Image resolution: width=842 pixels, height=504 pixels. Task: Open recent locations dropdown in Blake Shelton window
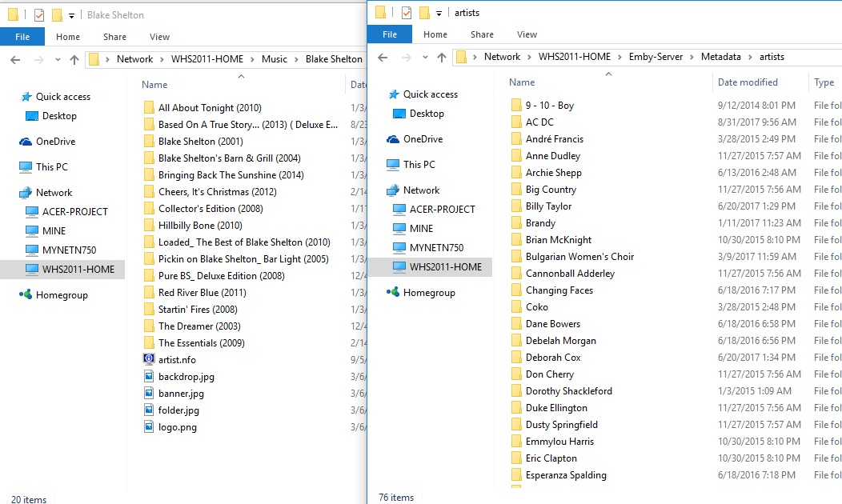click(58, 59)
